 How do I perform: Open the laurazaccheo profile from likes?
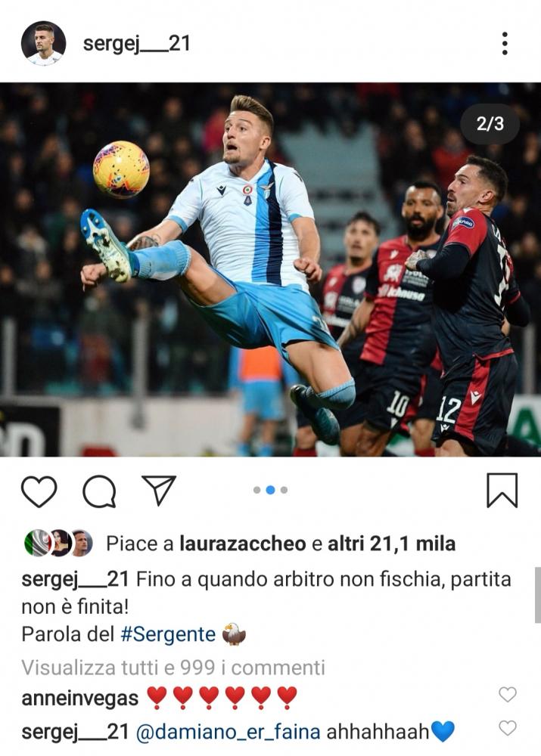[x=243, y=544]
